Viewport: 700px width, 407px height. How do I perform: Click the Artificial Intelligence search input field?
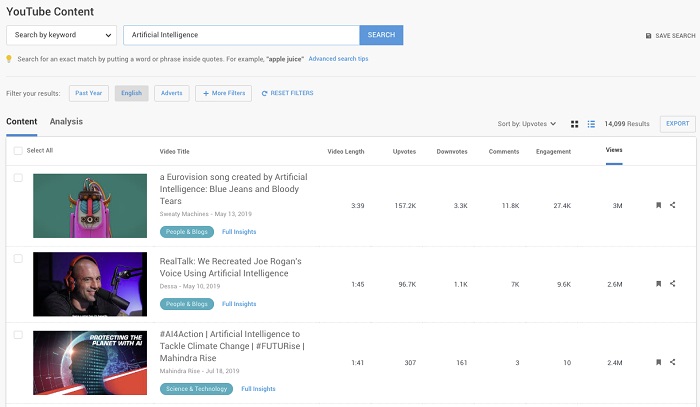coord(242,35)
